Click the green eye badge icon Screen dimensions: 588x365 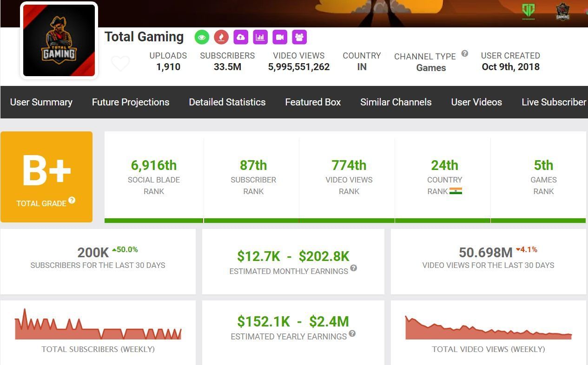pyautogui.click(x=202, y=37)
